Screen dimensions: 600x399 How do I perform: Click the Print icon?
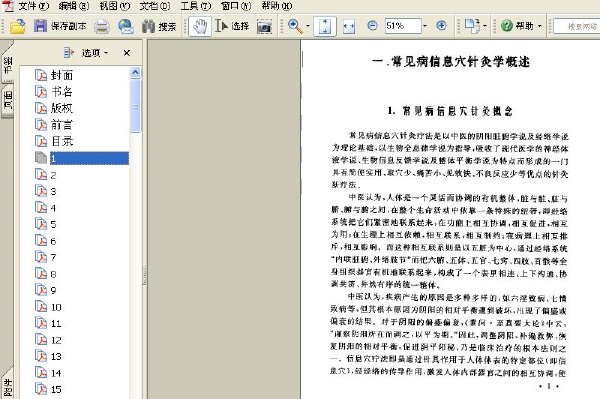click(102, 26)
